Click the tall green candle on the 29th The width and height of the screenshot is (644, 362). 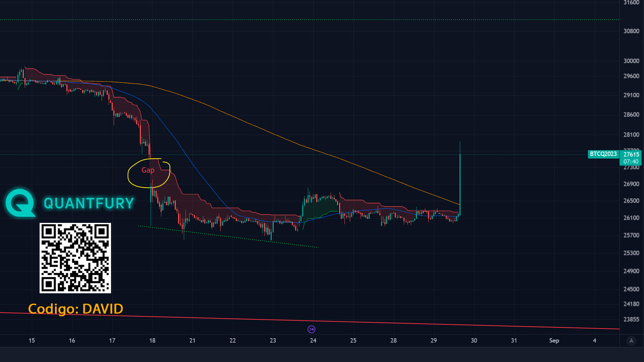460,184
